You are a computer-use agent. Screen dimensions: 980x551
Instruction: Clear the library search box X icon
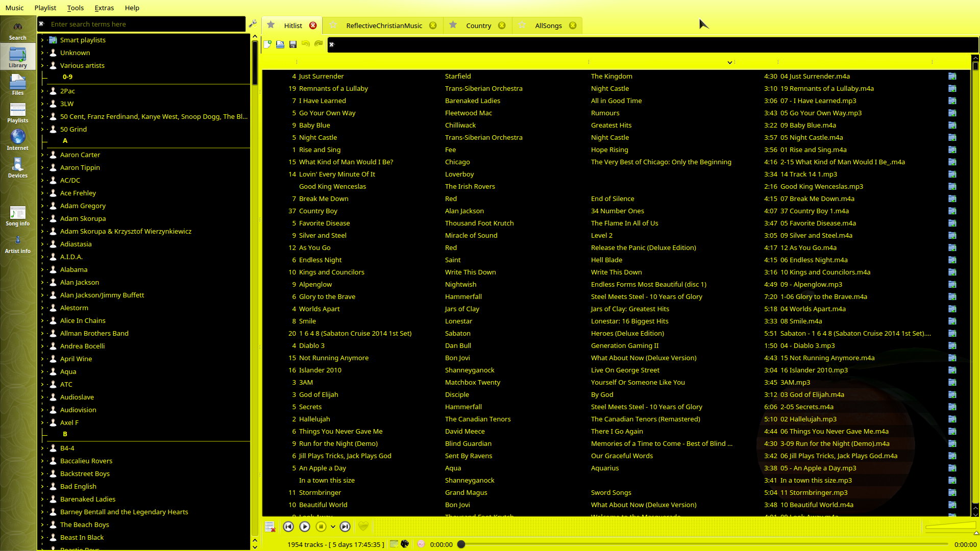[x=42, y=24]
